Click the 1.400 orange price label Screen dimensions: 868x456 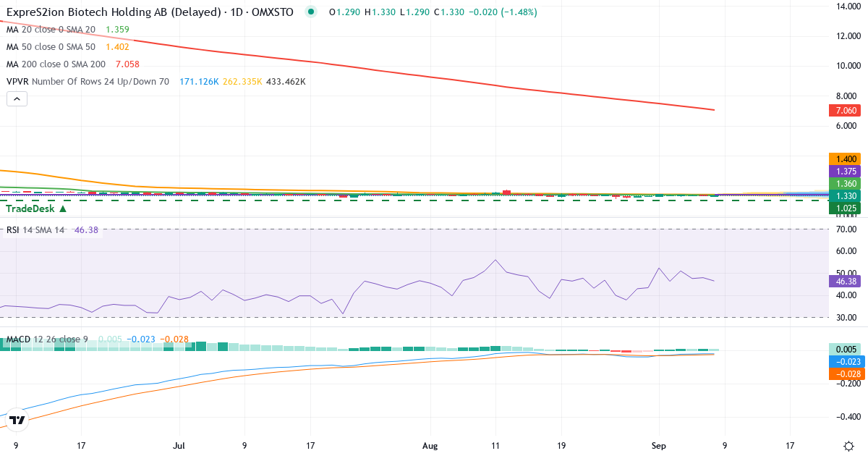(x=846, y=159)
